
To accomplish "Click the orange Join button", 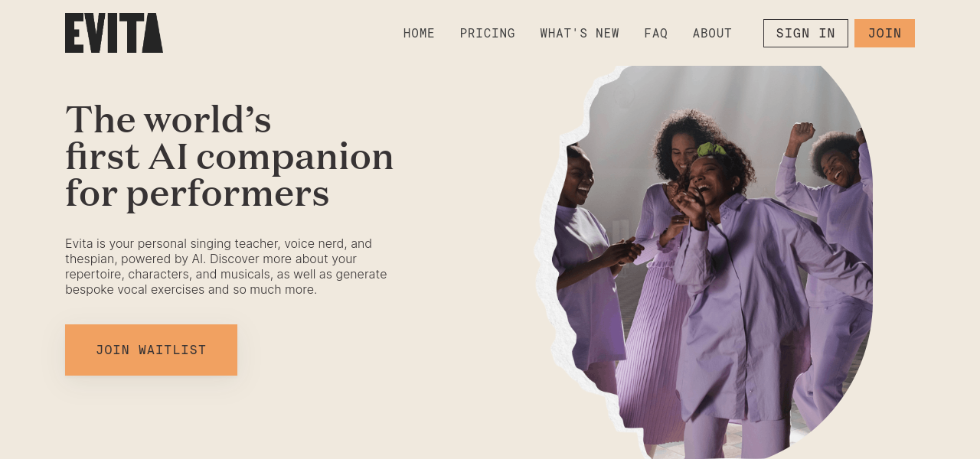I will (884, 34).
